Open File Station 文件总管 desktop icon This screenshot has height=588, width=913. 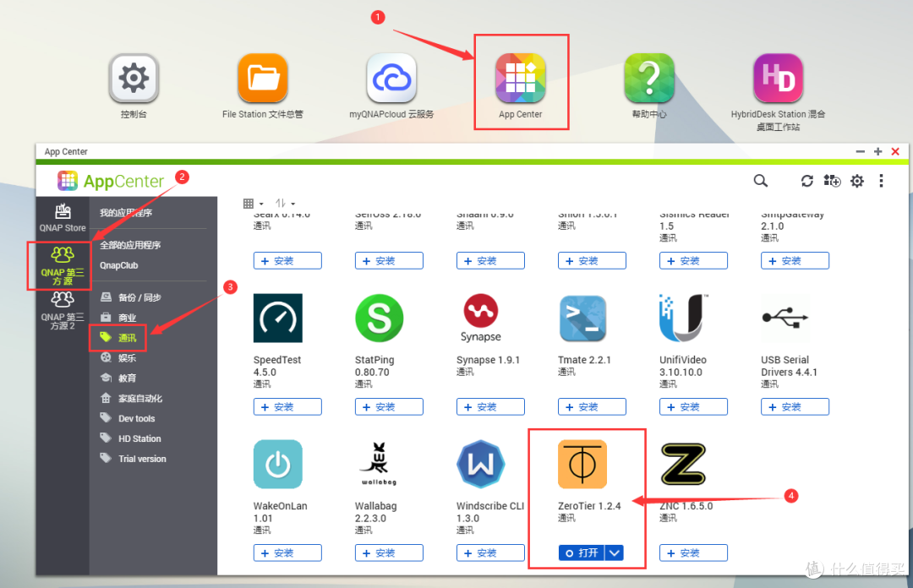(263, 78)
